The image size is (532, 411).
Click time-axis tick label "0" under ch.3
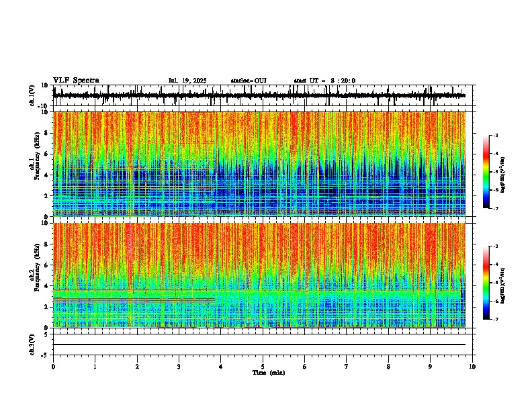(x=53, y=367)
